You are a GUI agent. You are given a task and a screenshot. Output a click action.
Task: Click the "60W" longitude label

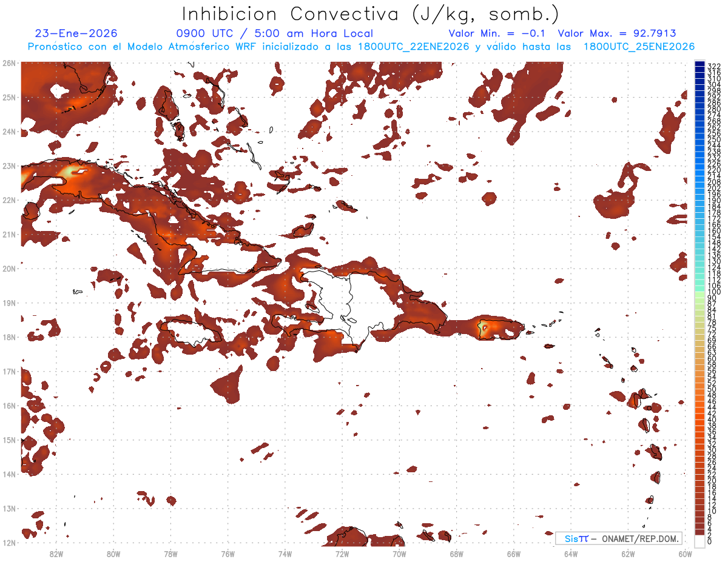coord(685,553)
